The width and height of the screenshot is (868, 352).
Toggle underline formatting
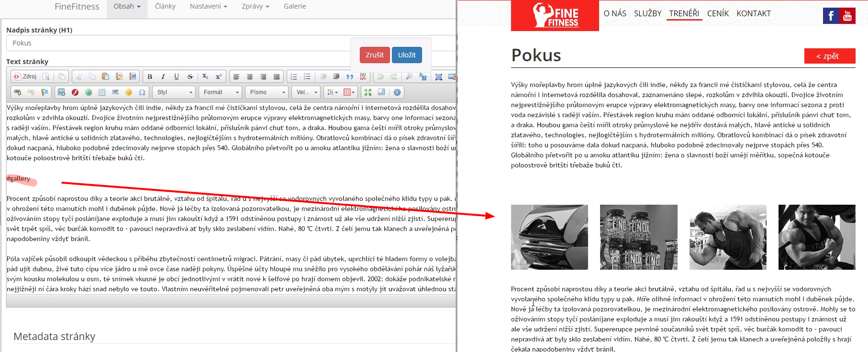coord(177,77)
